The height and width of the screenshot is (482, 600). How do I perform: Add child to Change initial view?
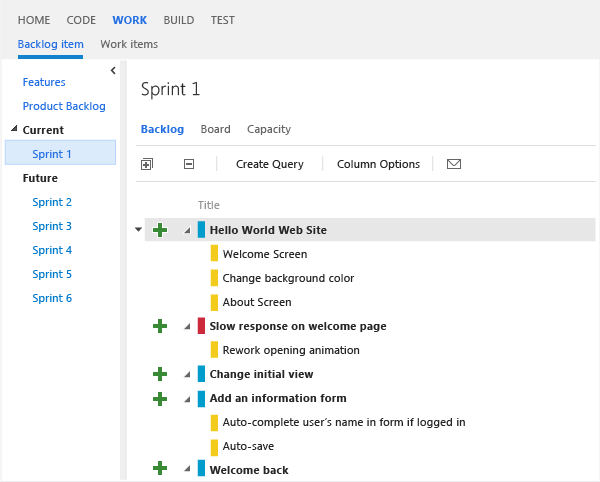[160, 374]
